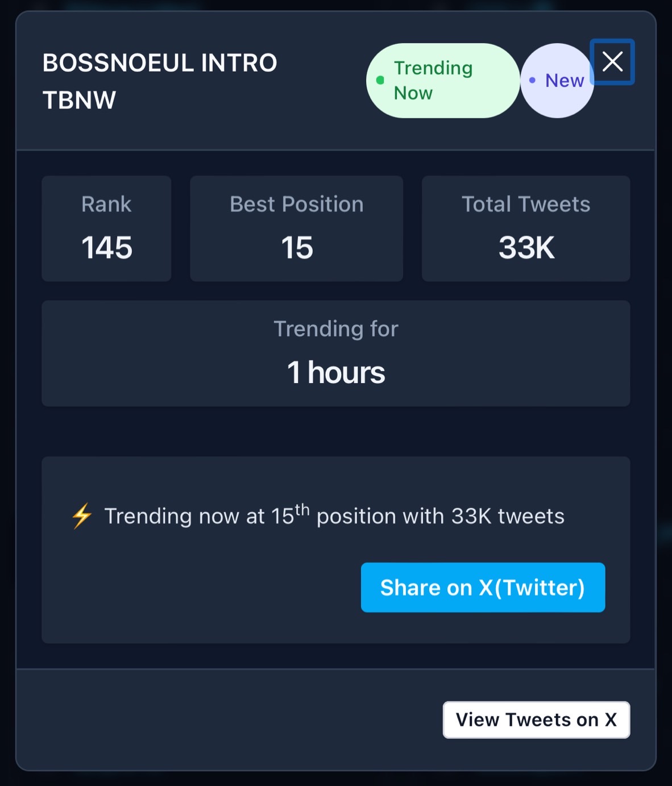Click the New badge
Viewport: 672px width, 786px height.
[x=557, y=81]
